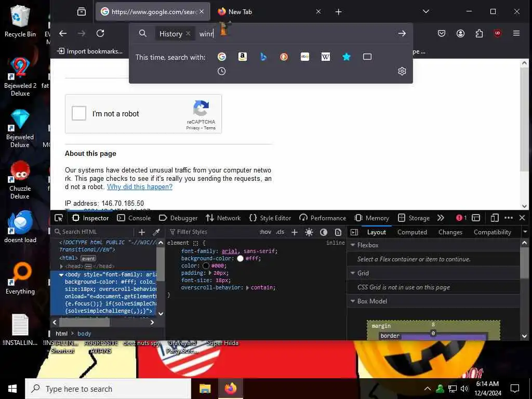Toggle print media simulation
The image size is (532, 399).
tap(338, 232)
